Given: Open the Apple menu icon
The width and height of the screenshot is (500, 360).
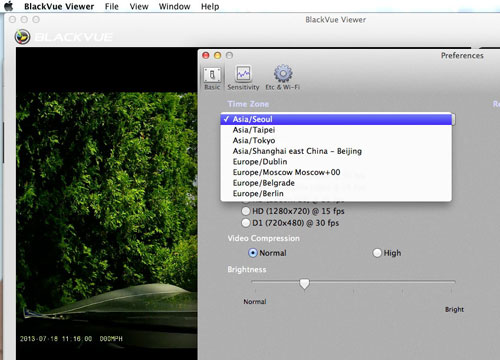Looking at the screenshot, I should pos(9,6).
